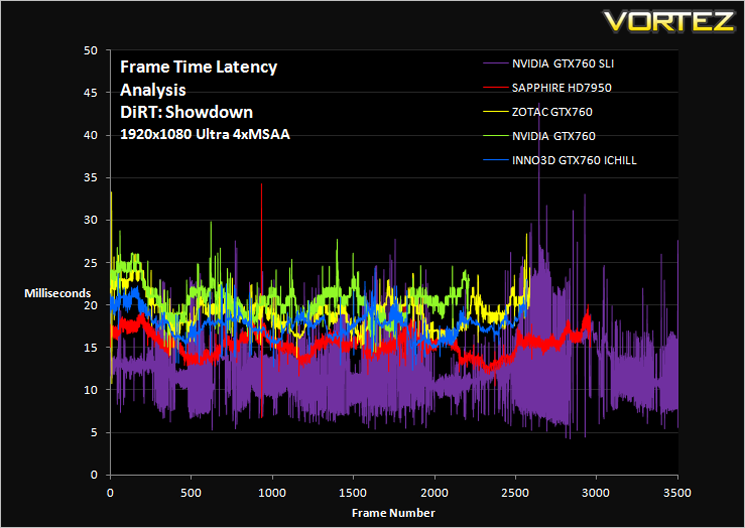The height and width of the screenshot is (528, 745).
Task: Click the blue line swatch for INNO3D ICHILL
Action: click(496, 160)
